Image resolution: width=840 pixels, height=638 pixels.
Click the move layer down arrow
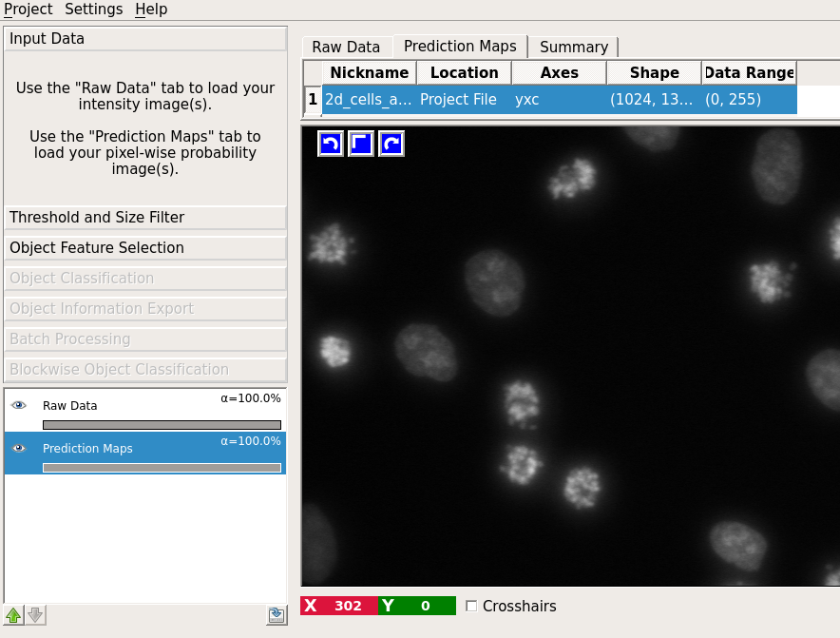pyautogui.click(x=35, y=615)
